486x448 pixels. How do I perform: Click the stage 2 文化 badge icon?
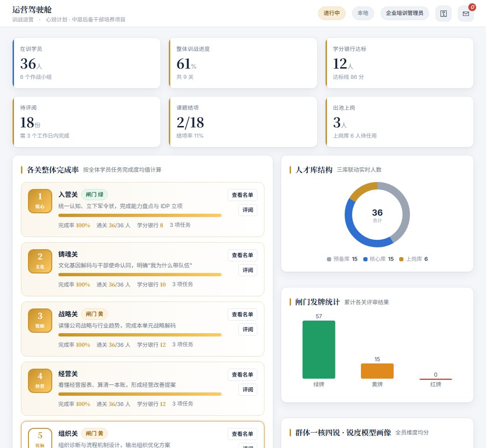point(40,261)
